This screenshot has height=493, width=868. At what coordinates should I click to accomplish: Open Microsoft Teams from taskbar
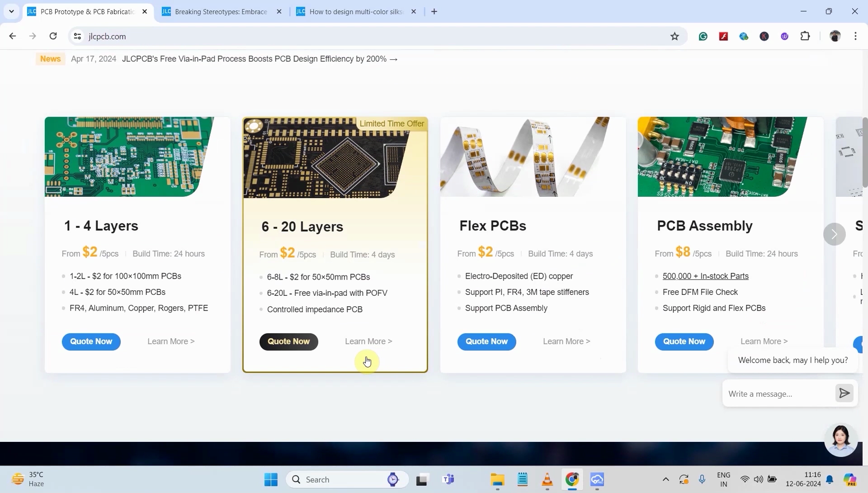[448, 479]
